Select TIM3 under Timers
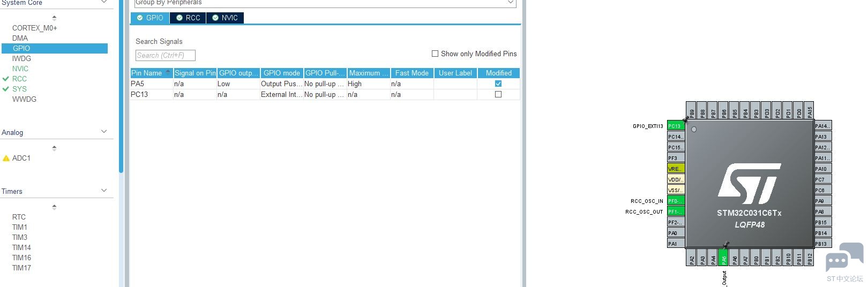 (20, 237)
